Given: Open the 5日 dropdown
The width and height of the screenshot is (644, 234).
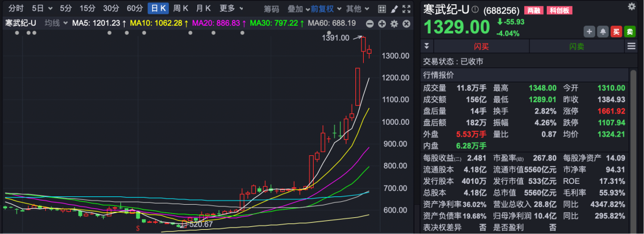Looking at the screenshot, I should coord(42,8).
